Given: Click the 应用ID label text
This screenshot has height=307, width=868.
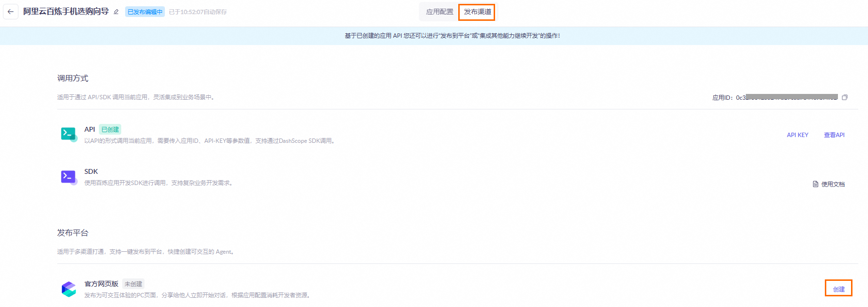Looking at the screenshot, I should (723, 97).
